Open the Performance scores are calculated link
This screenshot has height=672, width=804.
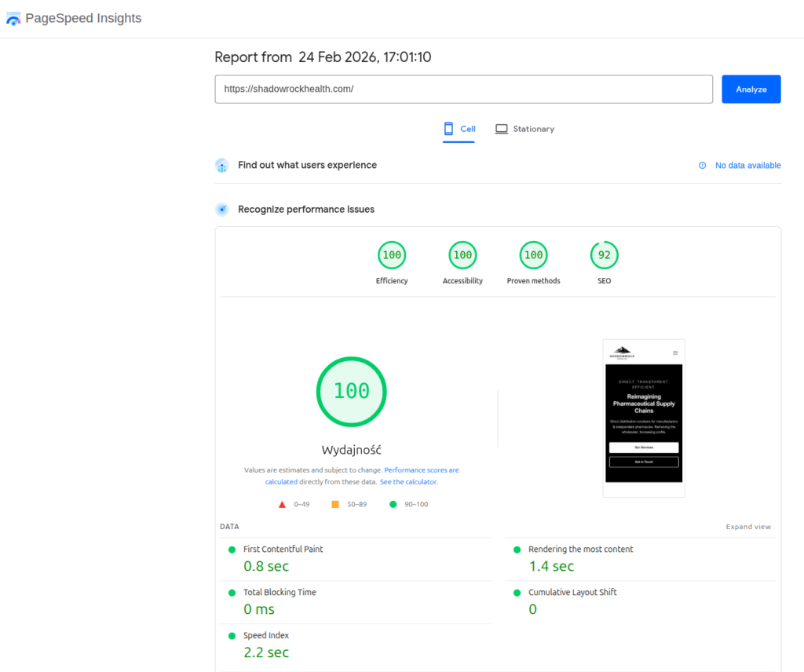point(421,470)
